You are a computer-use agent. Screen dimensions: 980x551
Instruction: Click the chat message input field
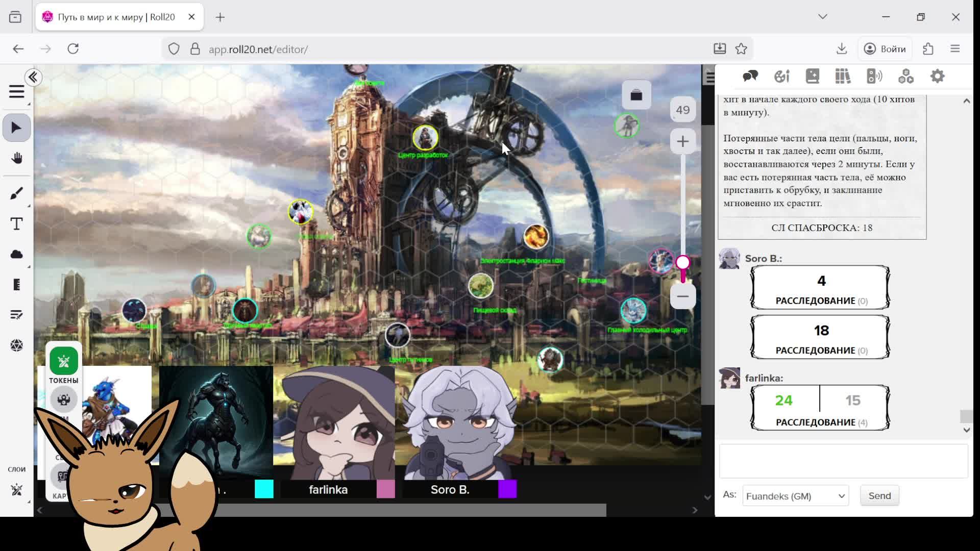843,461
